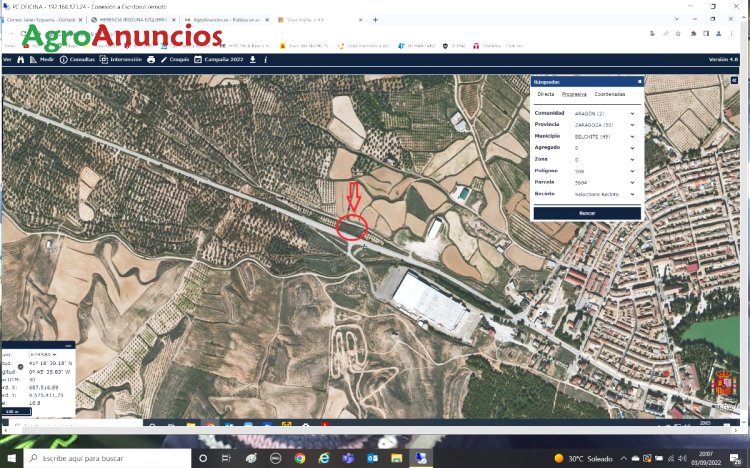Open Campaña 2022 calendar selector
This screenshot has height=468, width=750.
(x=219, y=60)
